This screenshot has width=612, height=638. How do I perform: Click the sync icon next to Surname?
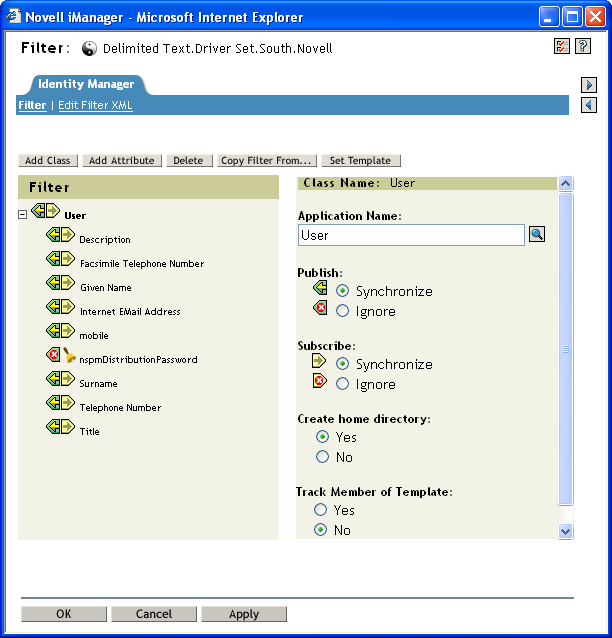pyautogui.click(x=60, y=379)
